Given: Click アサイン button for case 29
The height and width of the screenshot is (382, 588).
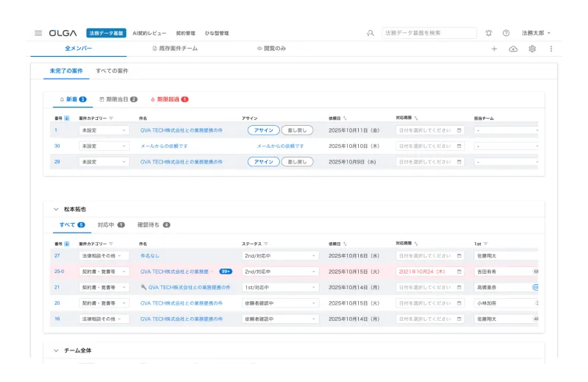Looking at the screenshot, I should coord(263,162).
